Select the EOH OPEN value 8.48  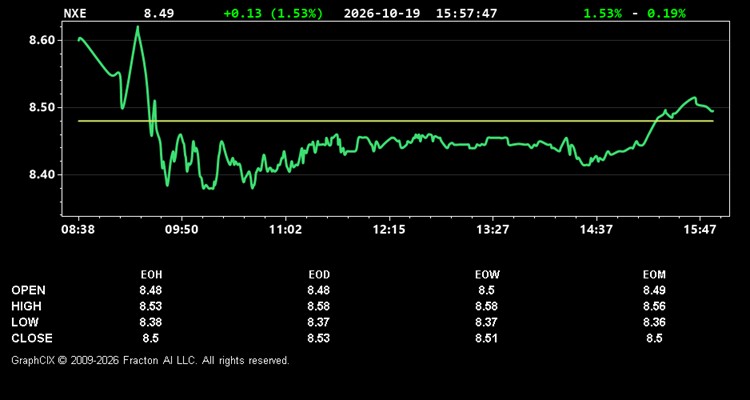tap(151, 290)
